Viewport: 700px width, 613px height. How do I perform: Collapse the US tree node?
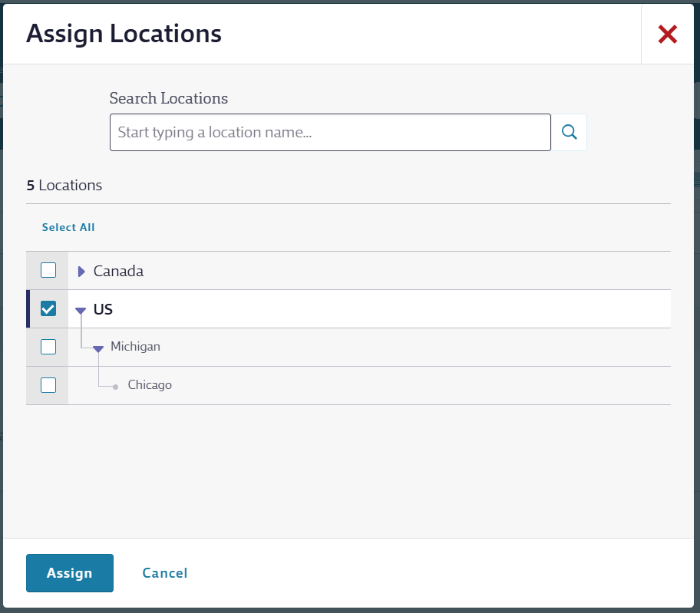pyautogui.click(x=81, y=311)
